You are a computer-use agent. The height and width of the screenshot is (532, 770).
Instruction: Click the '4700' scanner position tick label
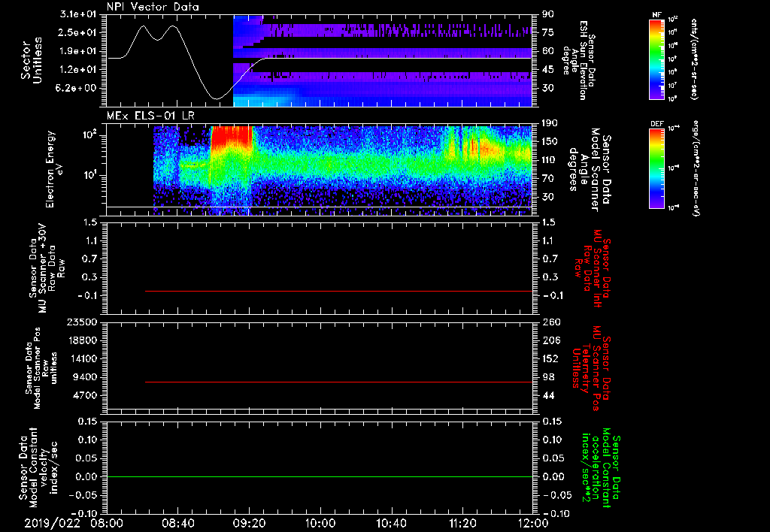[x=84, y=395]
